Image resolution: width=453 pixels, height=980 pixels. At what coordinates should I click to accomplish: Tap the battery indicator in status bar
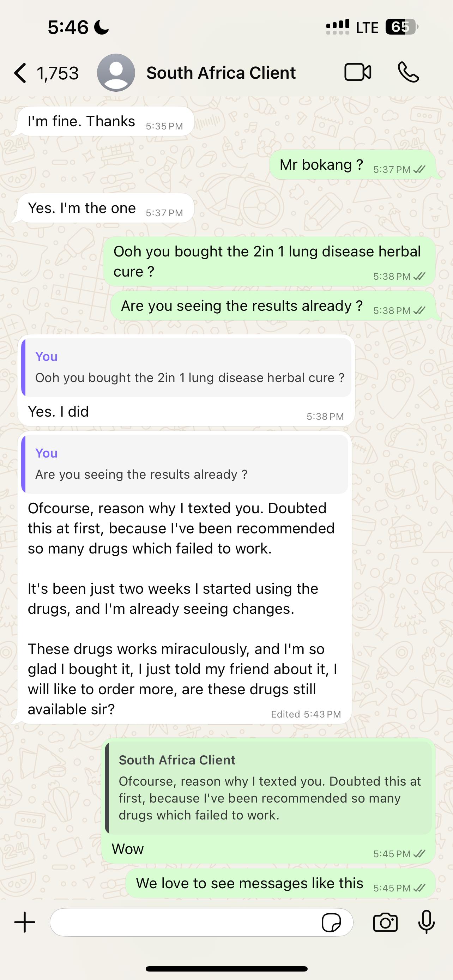coord(401,27)
